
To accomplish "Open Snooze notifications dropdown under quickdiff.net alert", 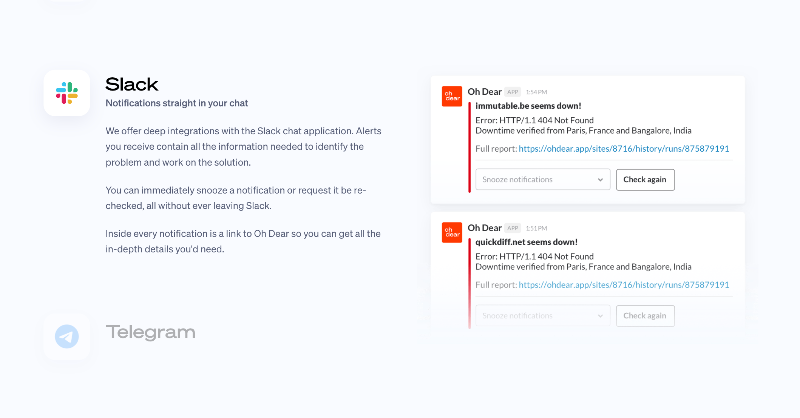I will click(543, 316).
